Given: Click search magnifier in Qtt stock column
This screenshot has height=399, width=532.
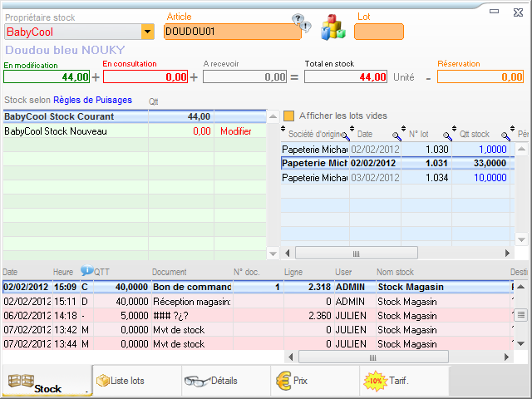Looking at the screenshot, I should 505,135.
